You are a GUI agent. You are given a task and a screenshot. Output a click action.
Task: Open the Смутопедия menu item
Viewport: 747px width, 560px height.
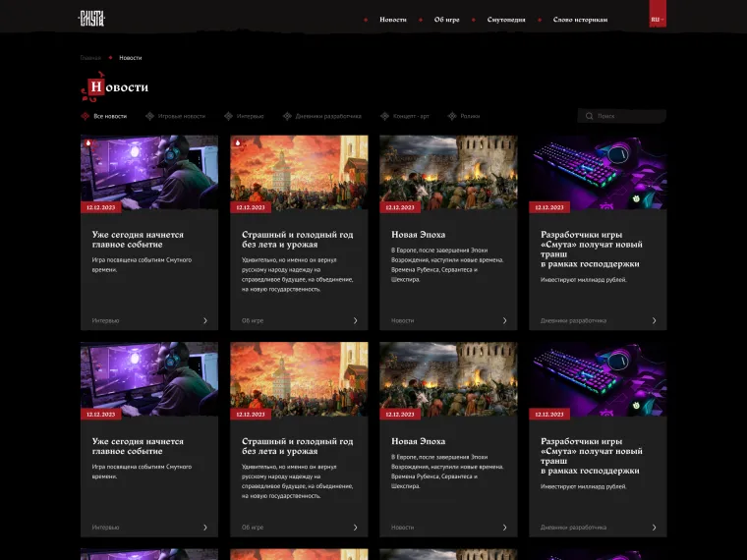pyautogui.click(x=506, y=20)
